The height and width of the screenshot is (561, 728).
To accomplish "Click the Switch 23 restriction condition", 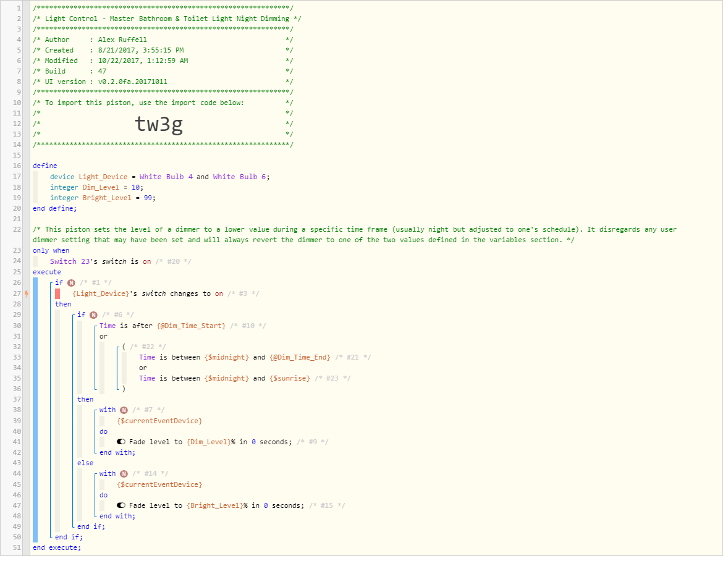I will 100,262.
